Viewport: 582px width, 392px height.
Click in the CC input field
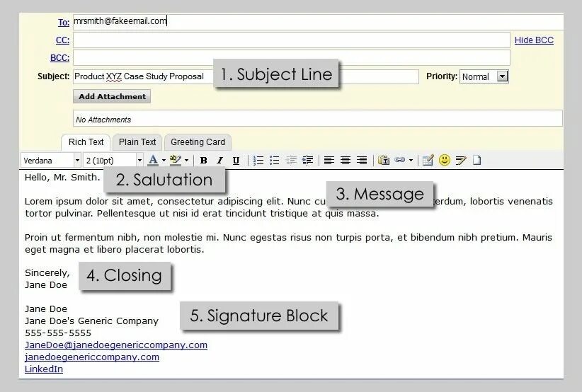tap(292, 40)
